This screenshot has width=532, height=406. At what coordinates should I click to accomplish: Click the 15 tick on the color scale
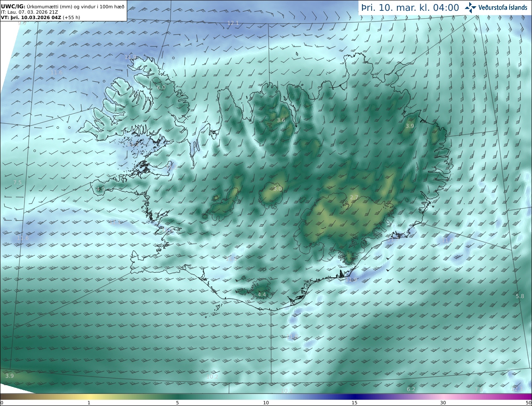[x=355, y=403]
